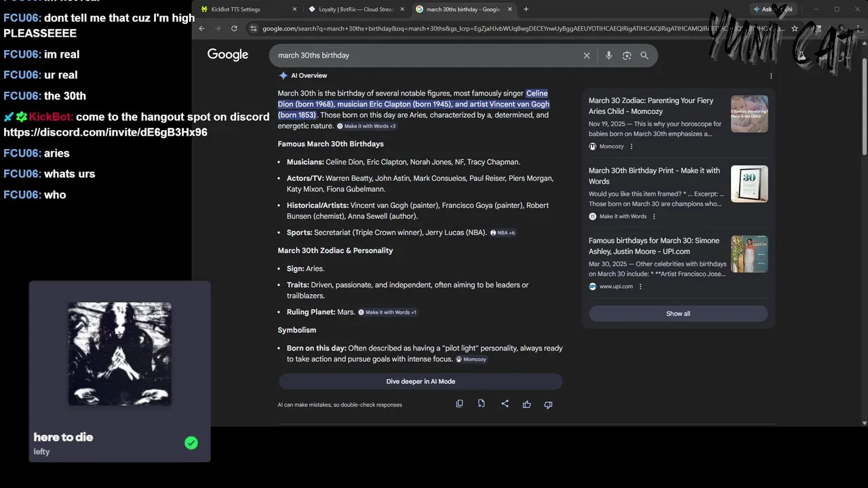Open the "NBA +6" source chip
This screenshot has height=488, width=868.
pyautogui.click(x=502, y=232)
